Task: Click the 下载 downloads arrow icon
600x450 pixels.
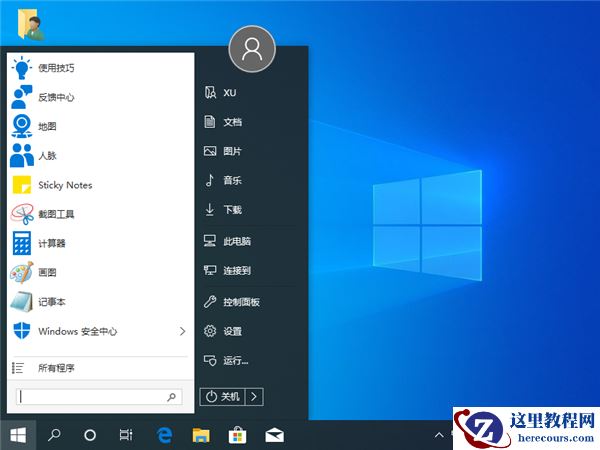Action: point(210,209)
